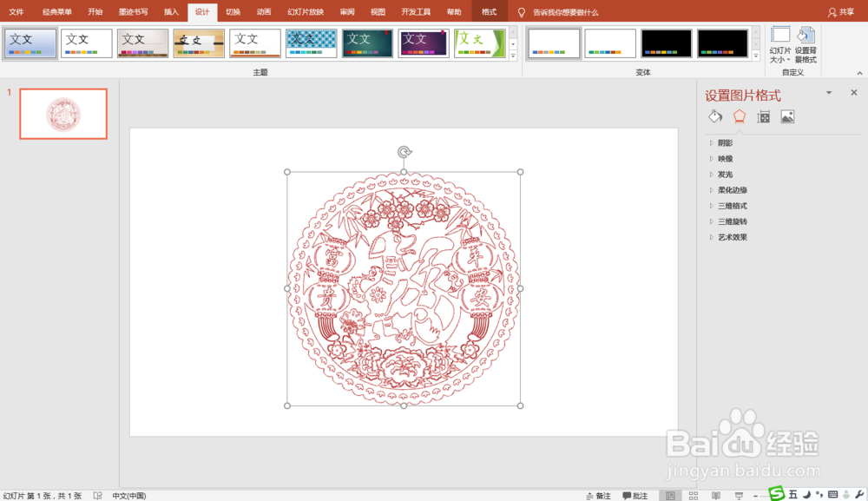Screen dimensions: 868x501
Task: Click the Slide Size (幻灯片大小) button
Action: pyautogui.click(x=780, y=44)
